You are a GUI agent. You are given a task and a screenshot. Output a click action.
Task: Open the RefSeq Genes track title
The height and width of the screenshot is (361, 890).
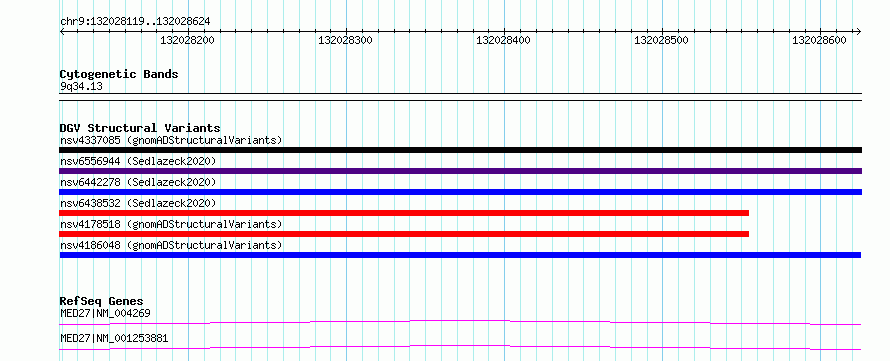click(x=102, y=301)
